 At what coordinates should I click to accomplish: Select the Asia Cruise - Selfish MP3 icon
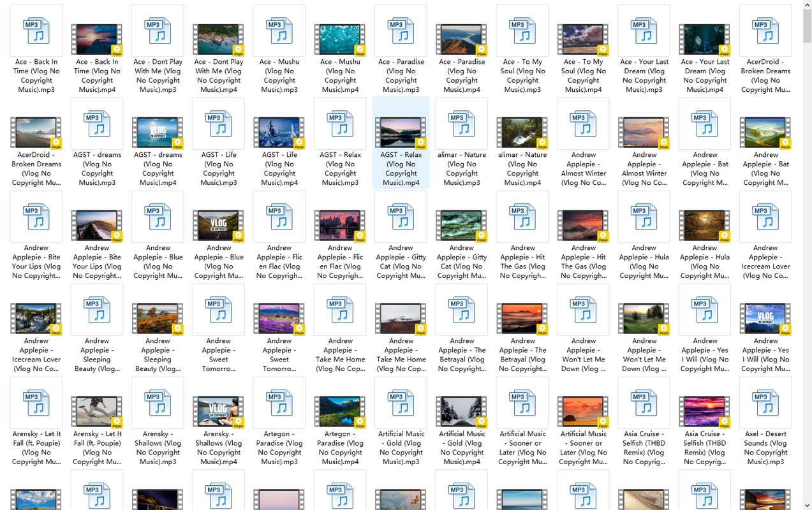[644, 403]
